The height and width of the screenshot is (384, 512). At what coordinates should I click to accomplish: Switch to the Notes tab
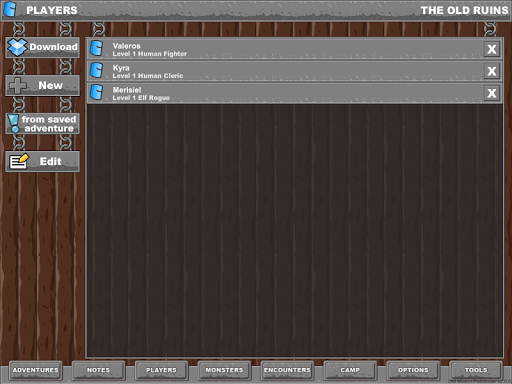click(x=98, y=370)
